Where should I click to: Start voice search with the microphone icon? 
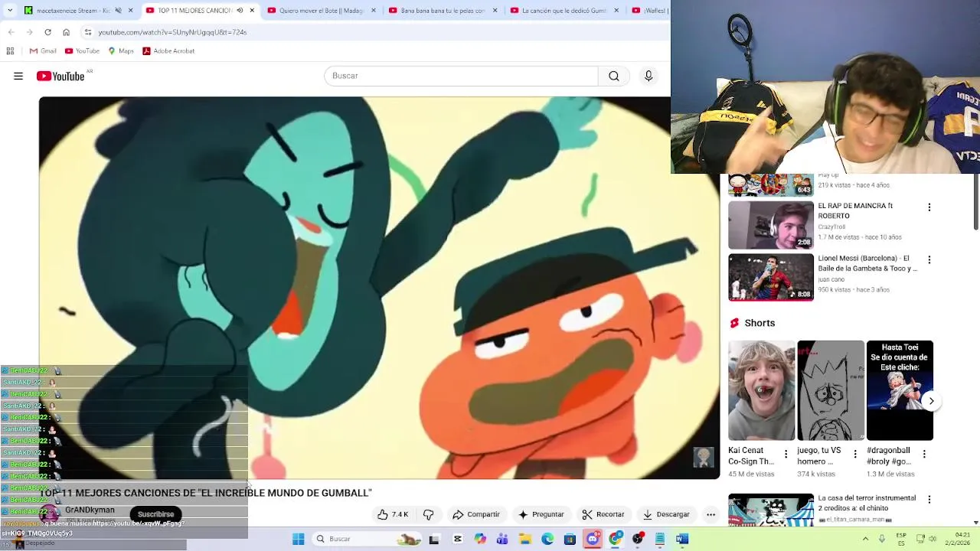(648, 76)
